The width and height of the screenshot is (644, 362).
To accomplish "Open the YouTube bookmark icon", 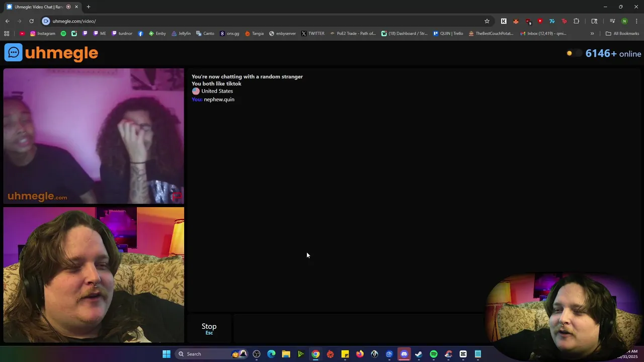I will [x=22, y=34].
